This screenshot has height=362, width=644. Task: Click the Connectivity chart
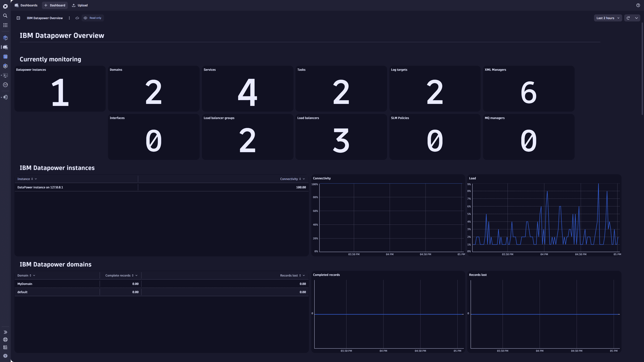(x=388, y=215)
